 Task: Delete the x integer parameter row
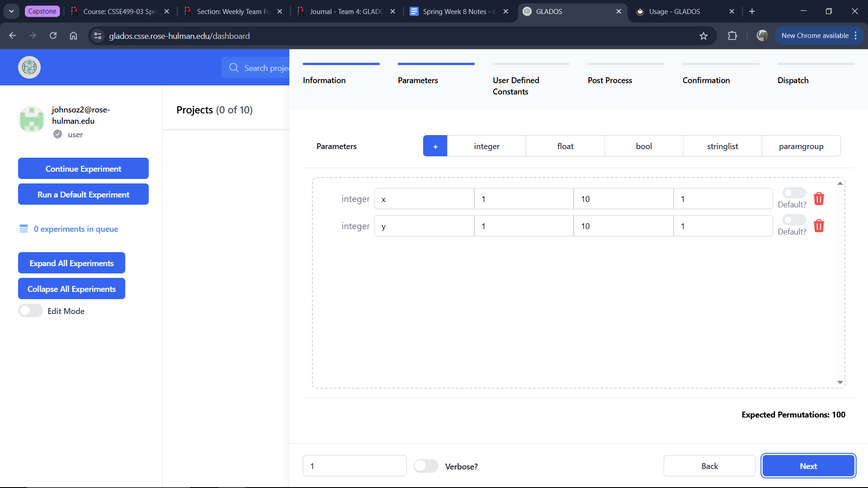819,199
